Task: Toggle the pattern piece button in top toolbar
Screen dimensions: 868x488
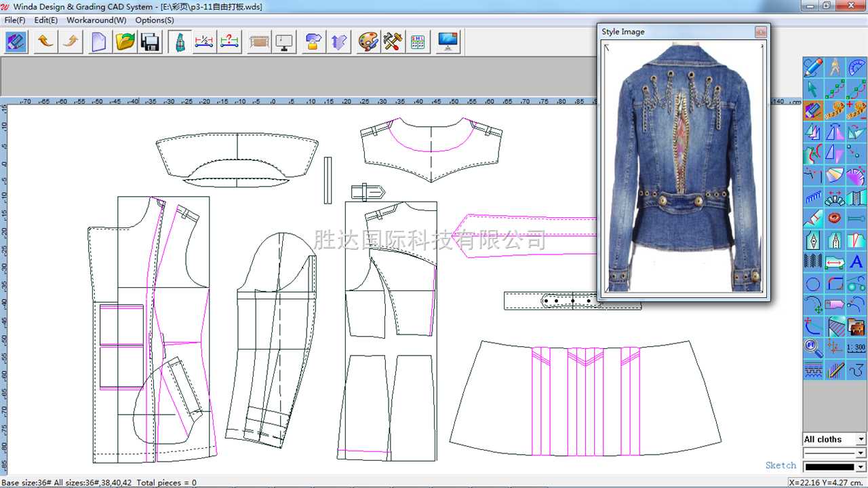Action: coord(179,42)
